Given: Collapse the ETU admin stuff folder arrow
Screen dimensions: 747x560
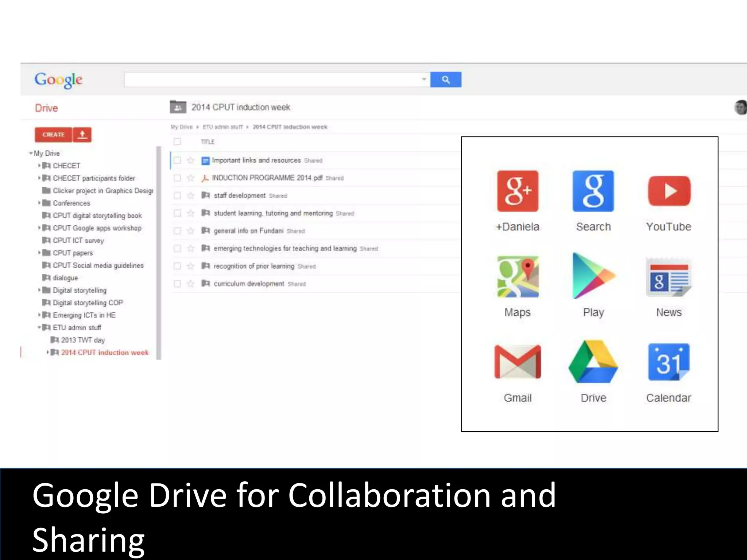Looking at the screenshot, I should 39,327.
